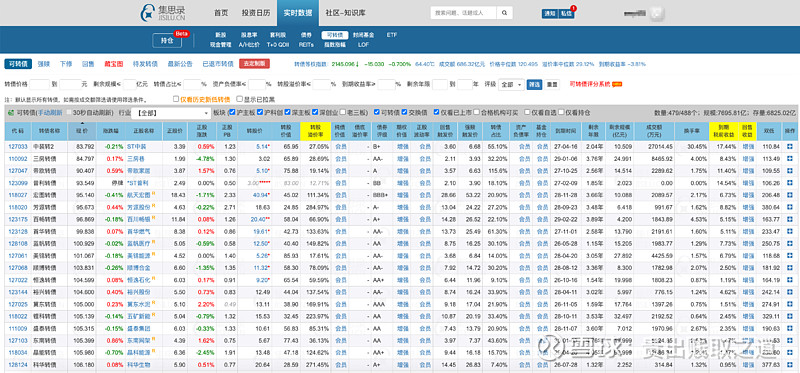Screen dimensions: 800x373
Task: Click the R icon beside 百川畅银
Action: (154, 217)
